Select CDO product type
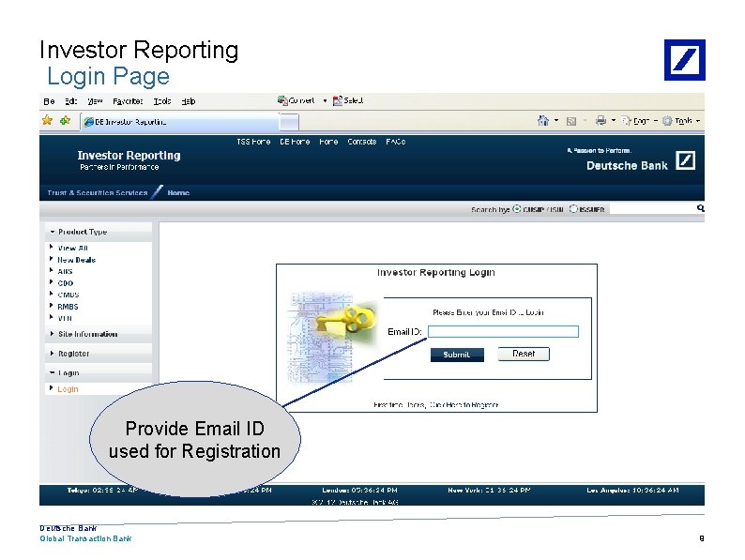 pos(66,283)
